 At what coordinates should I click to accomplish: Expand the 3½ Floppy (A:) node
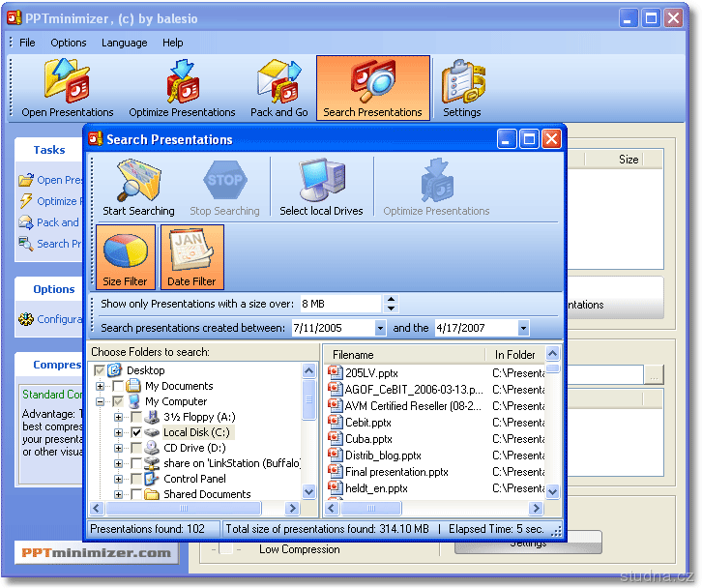[x=118, y=417]
